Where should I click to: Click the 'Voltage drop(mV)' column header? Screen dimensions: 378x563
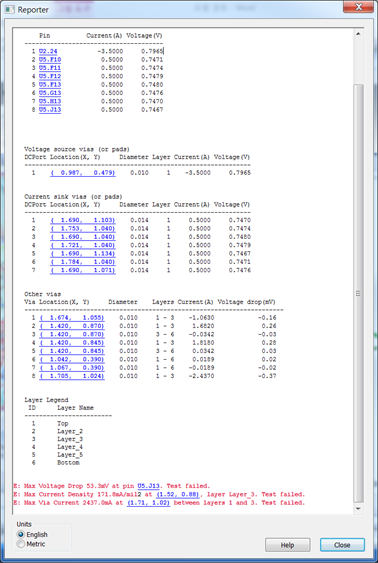246,302
